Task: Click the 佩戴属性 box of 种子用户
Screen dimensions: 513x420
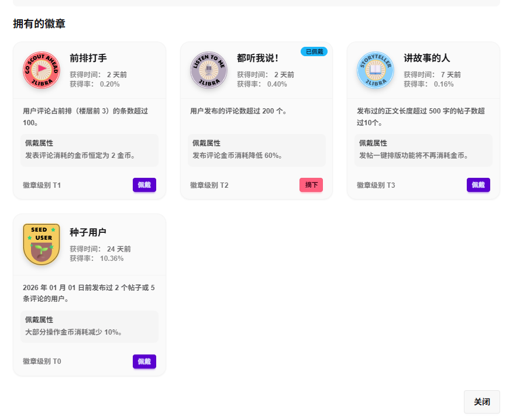Action: tap(89, 326)
